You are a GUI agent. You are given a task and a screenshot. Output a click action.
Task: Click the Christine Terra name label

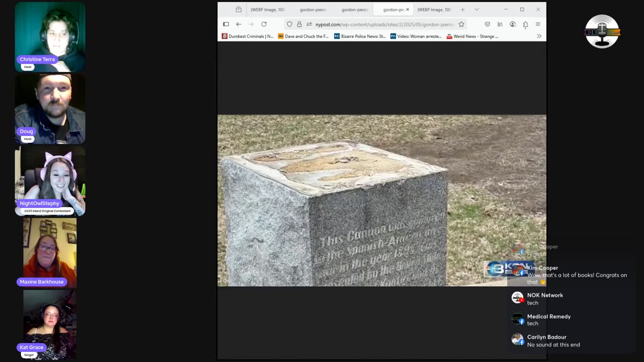pos(37,59)
